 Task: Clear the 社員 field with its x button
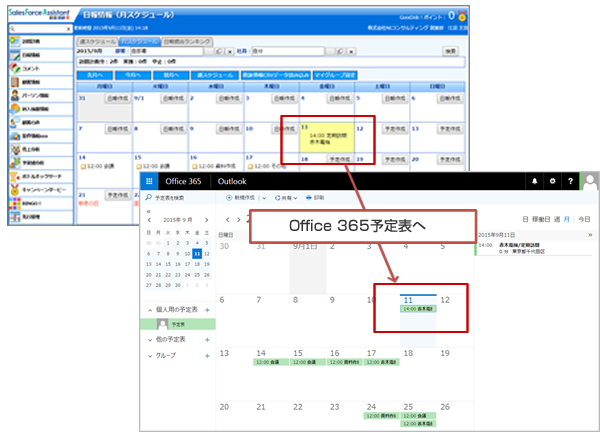(x=351, y=51)
